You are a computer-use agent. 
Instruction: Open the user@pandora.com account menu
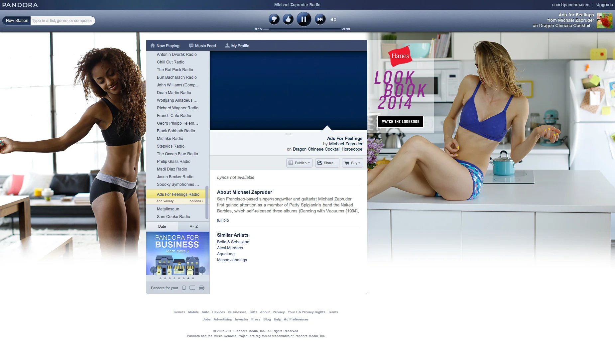tap(570, 5)
